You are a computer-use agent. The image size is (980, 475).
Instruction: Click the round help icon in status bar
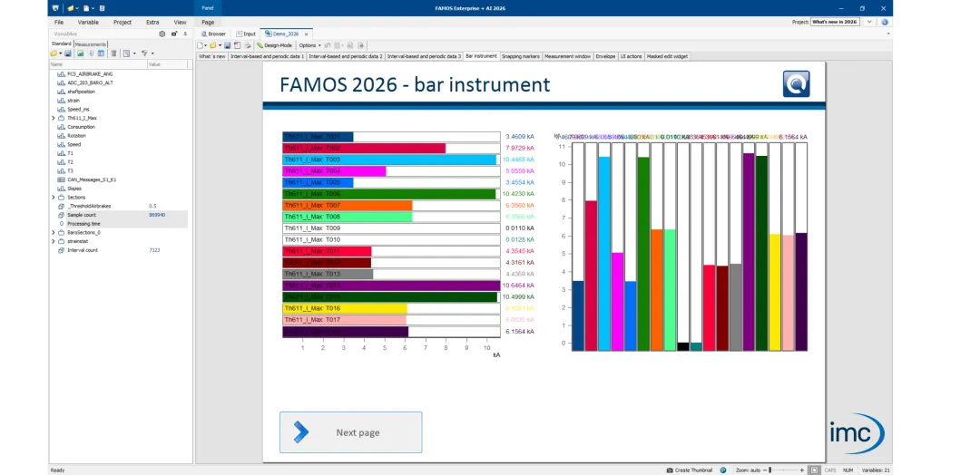point(723,470)
